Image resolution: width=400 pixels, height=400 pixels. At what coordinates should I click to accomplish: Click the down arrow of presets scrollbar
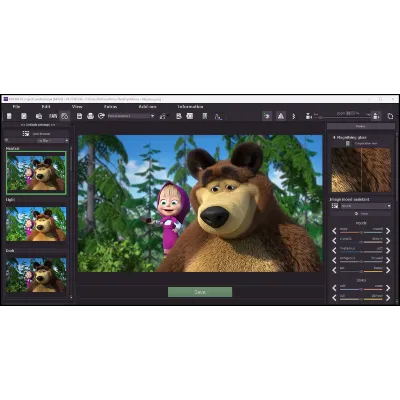click(x=71, y=297)
